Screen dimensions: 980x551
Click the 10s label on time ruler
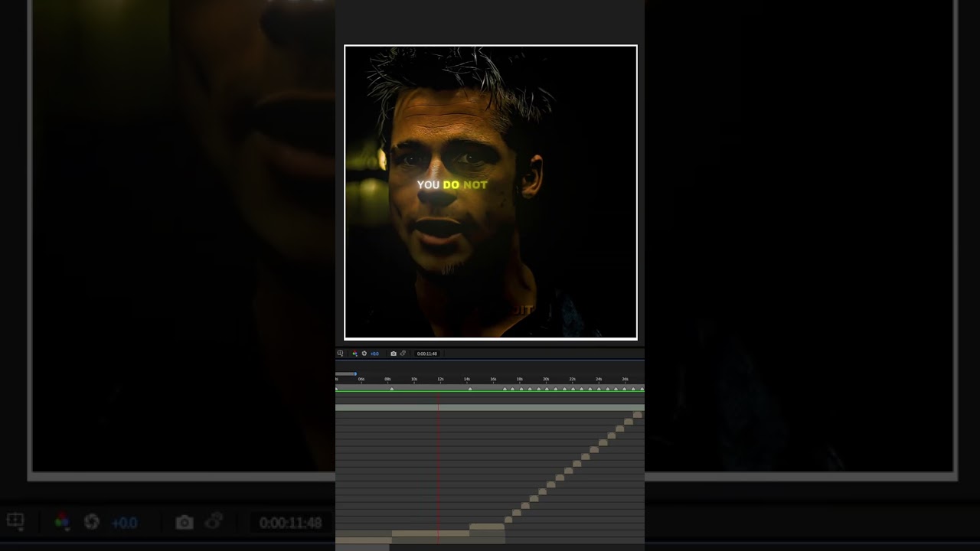[414, 380]
